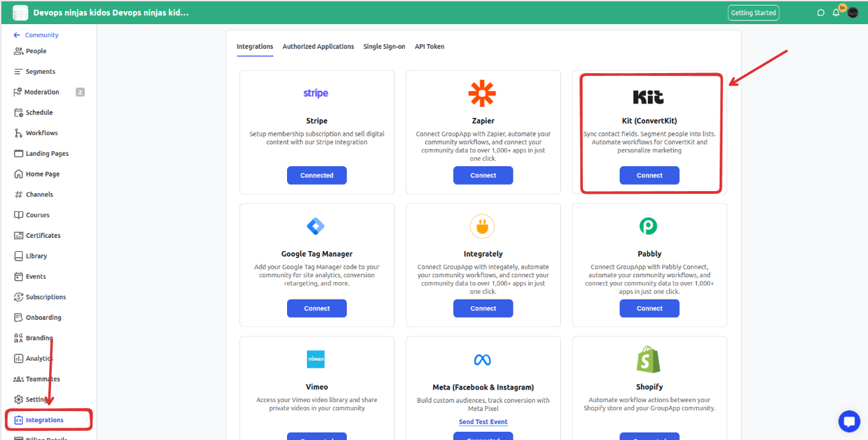
Task: Open user profile avatar
Action: [853, 12]
